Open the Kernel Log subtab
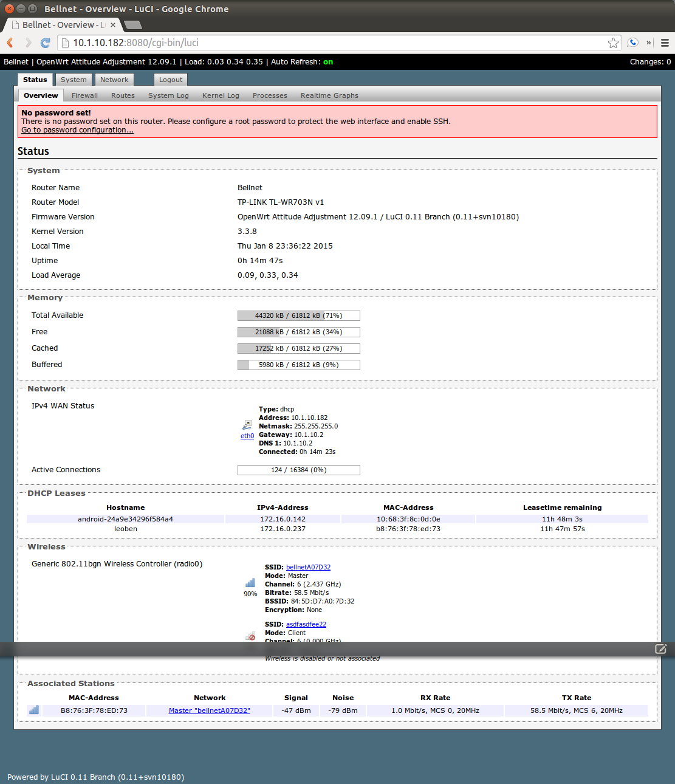 tap(221, 95)
